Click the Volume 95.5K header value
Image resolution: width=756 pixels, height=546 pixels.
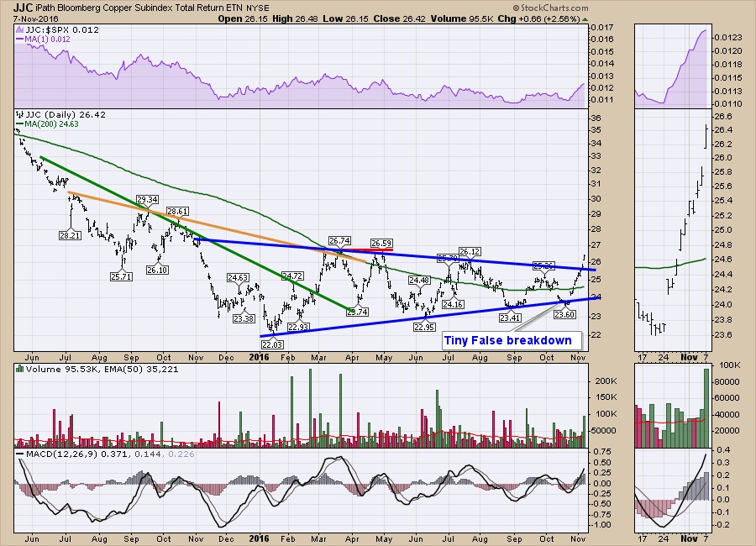[x=461, y=18]
